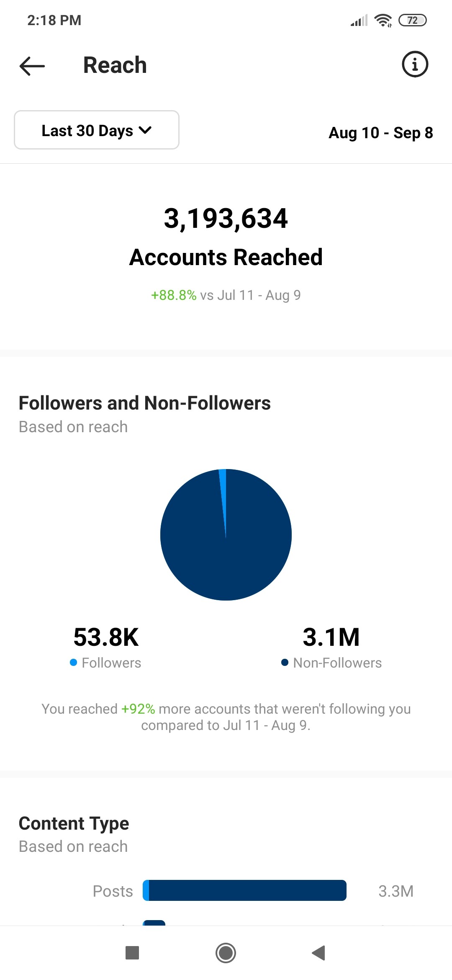Open the Last 30 Days dropdown

pyautogui.click(x=97, y=130)
